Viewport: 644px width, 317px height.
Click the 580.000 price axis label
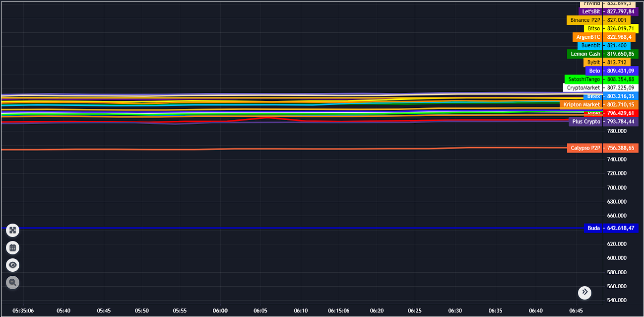point(617,272)
